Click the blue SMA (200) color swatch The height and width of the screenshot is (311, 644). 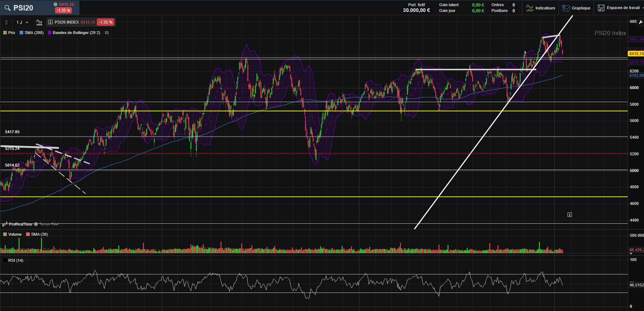21,33
